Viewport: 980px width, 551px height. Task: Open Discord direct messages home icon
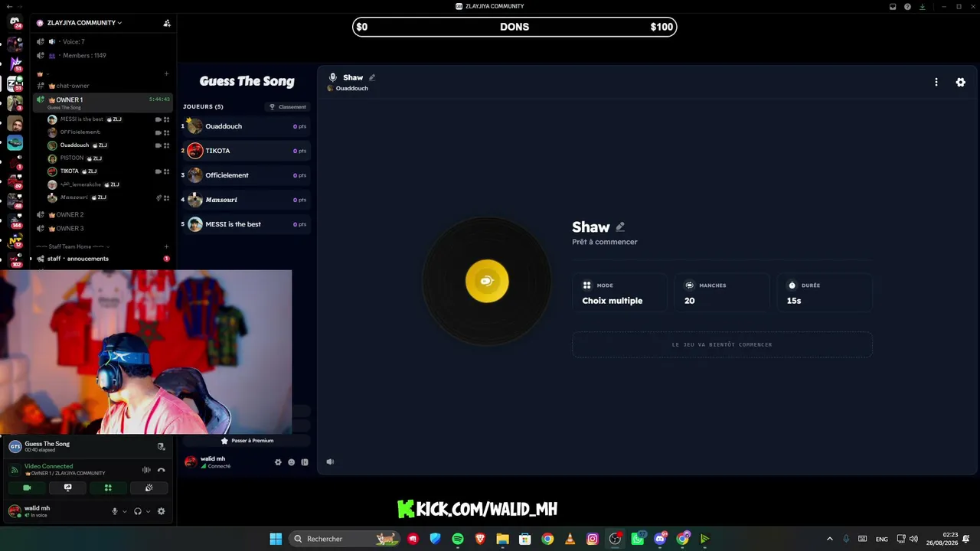click(x=15, y=22)
